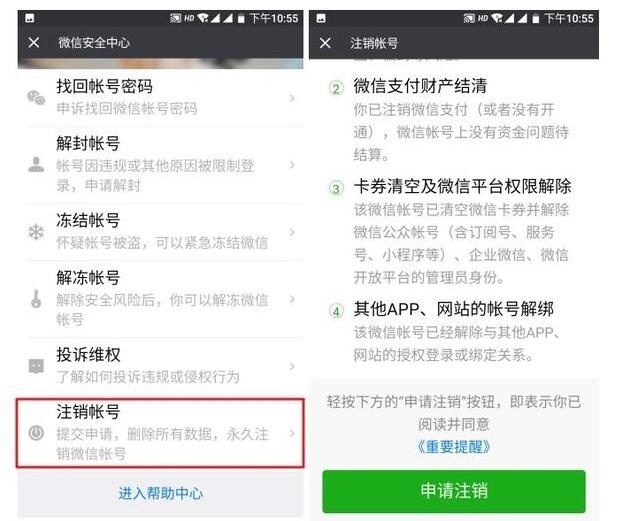Screen dimensions: 627x521
Task: Open the 《重要提醒》 link
Action: pyautogui.click(x=453, y=447)
